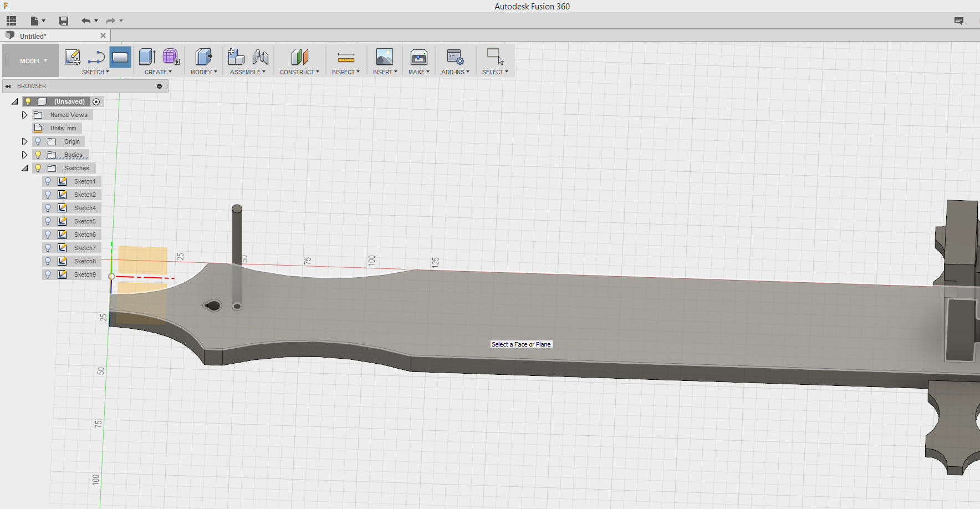Collapse browser panel with double-arrow icon
This screenshot has width=980, height=509.
click(x=8, y=86)
